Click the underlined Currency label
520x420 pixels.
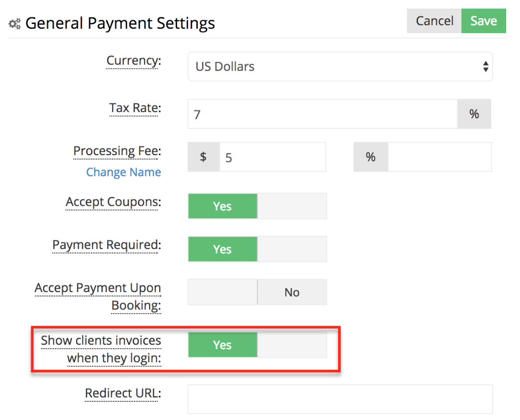pos(132,60)
